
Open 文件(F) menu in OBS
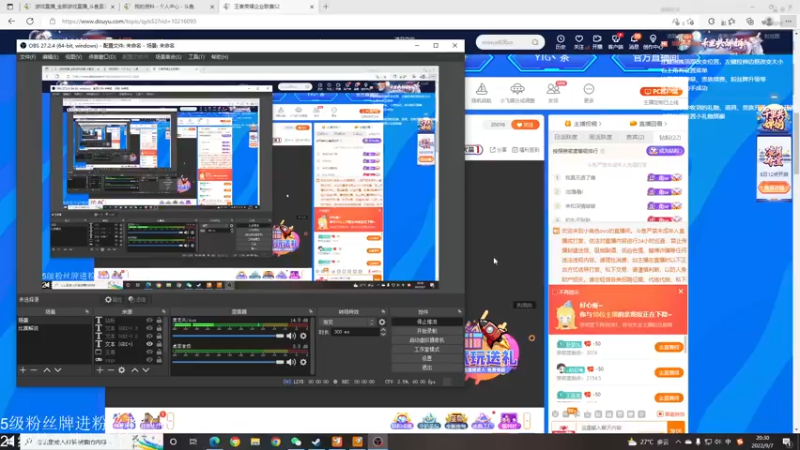pos(28,57)
